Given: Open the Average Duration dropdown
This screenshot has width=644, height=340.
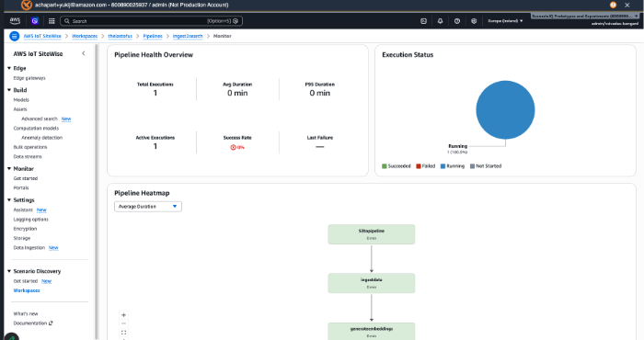Looking at the screenshot, I should coord(148,206).
